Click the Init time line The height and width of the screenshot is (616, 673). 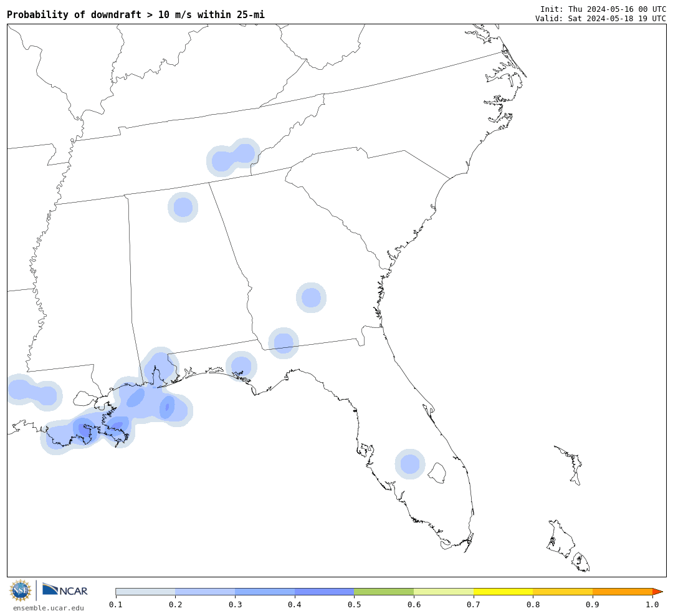[x=603, y=9]
